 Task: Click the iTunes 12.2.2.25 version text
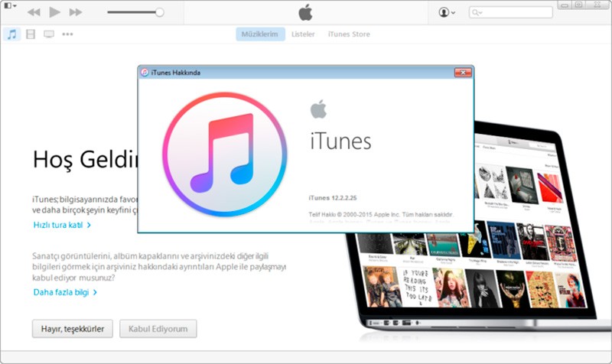point(333,198)
